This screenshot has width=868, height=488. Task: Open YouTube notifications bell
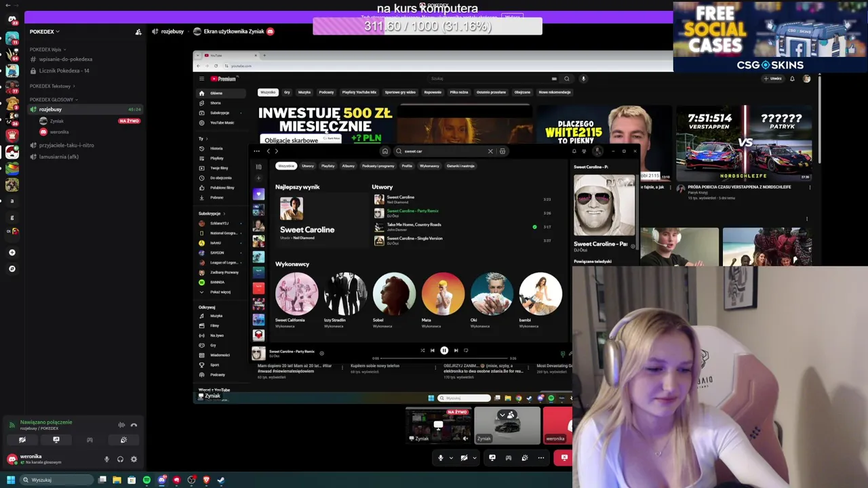(792, 79)
